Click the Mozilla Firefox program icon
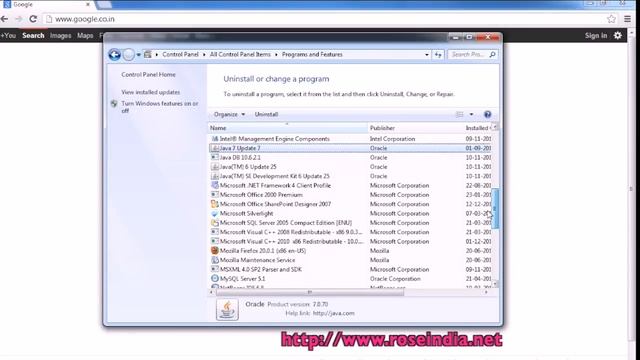640x360 pixels. [215, 251]
